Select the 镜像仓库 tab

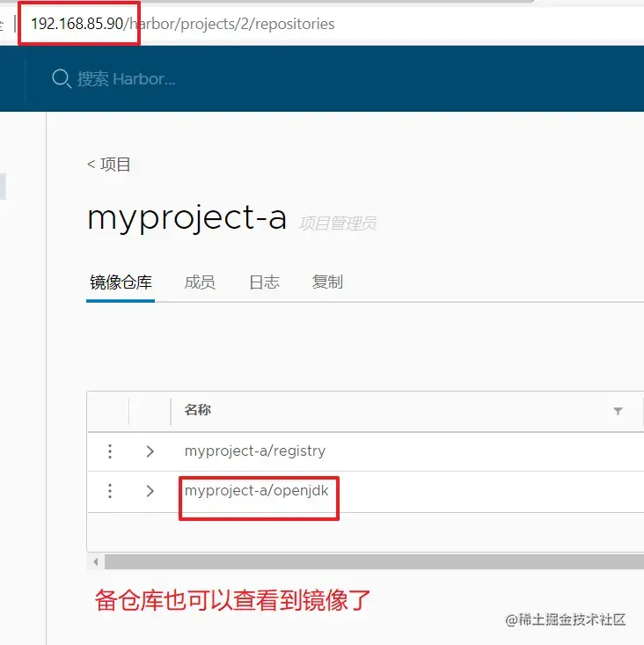(x=121, y=282)
